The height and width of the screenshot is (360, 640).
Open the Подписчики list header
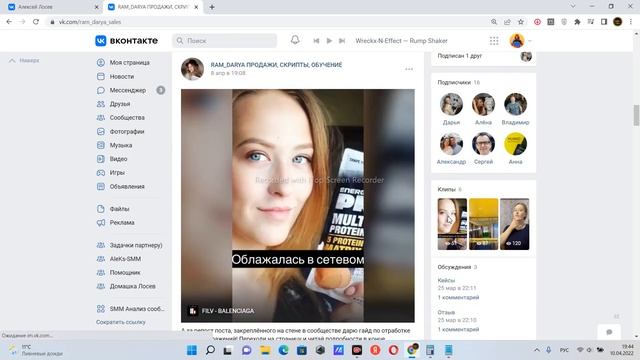coord(458,82)
